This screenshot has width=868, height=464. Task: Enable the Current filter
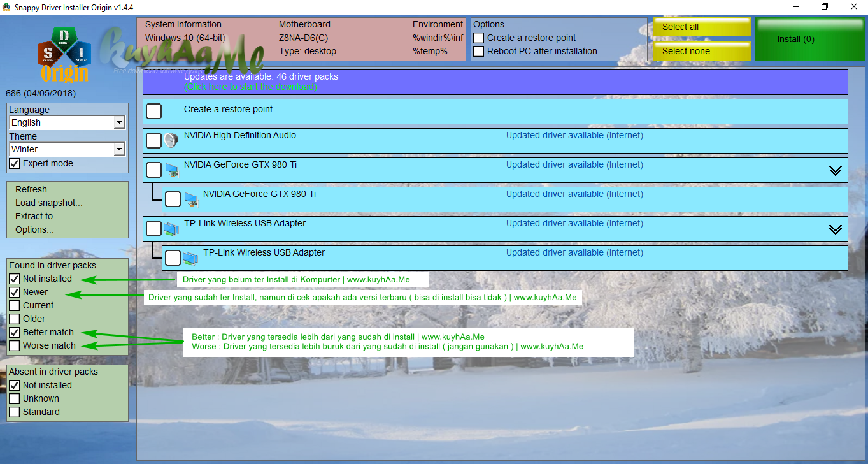15,306
